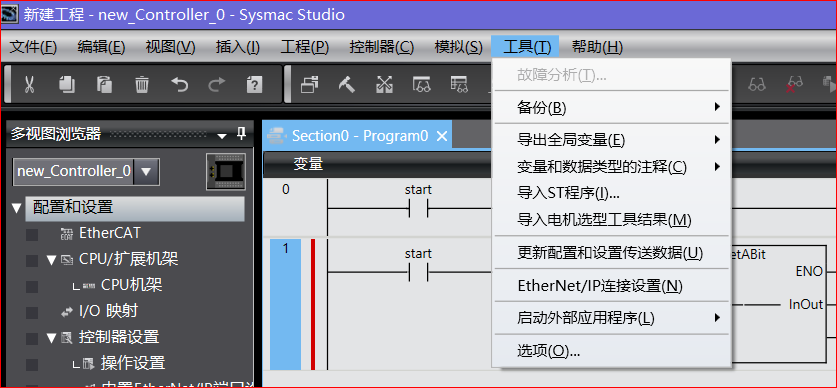Click the Build hammer icon in toolbar
The width and height of the screenshot is (837, 388).
[x=347, y=84]
